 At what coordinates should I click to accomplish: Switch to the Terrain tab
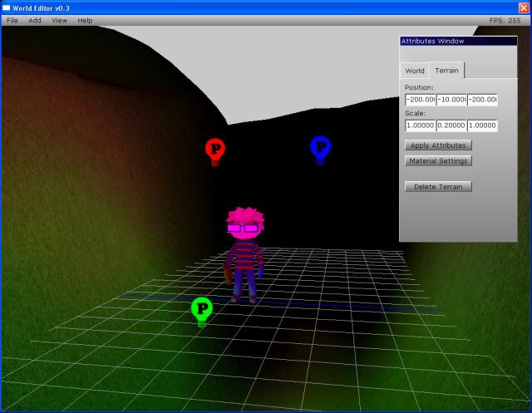pos(446,70)
